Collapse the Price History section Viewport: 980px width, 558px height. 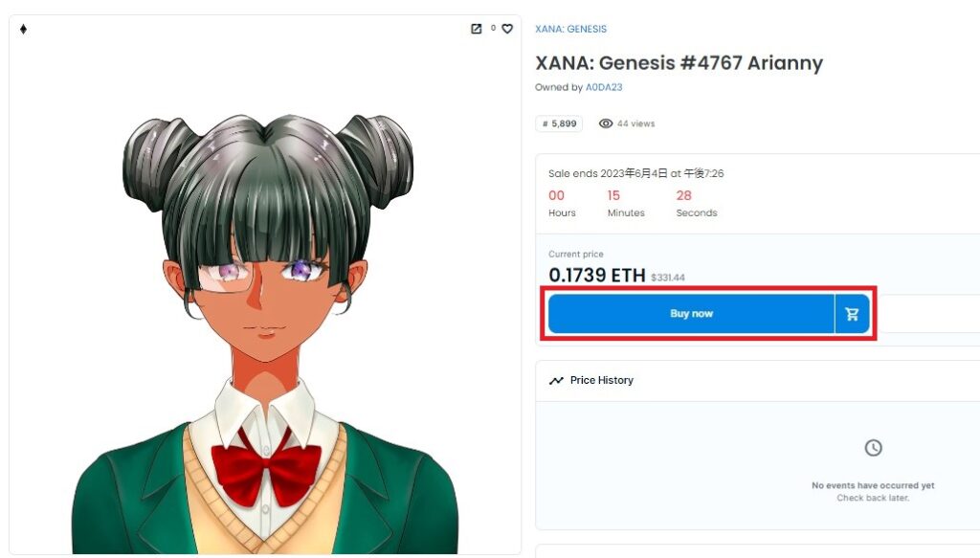click(x=758, y=381)
